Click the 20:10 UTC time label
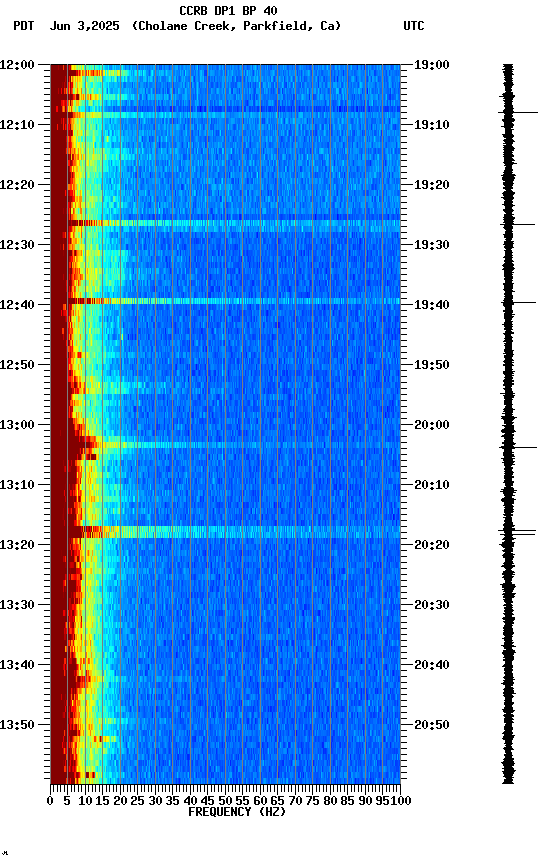This screenshot has height=864, width=552. (432, 485)
